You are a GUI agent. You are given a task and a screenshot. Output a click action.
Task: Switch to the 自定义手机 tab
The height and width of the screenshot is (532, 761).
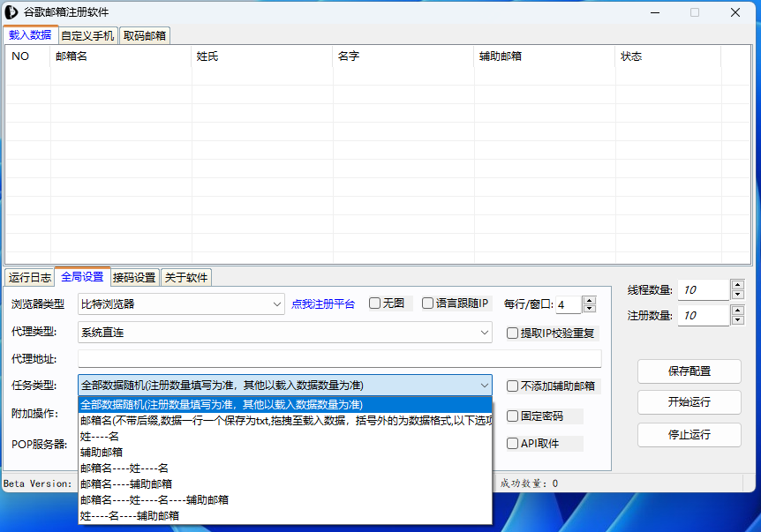[x=87, y=36]
